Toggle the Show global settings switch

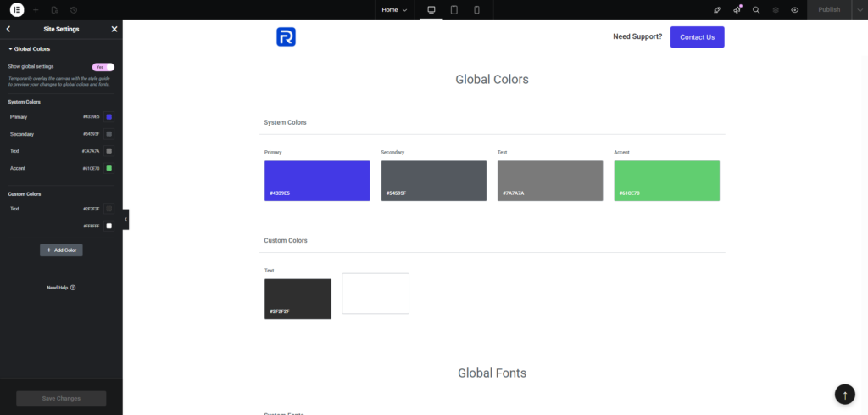point(103,66)
